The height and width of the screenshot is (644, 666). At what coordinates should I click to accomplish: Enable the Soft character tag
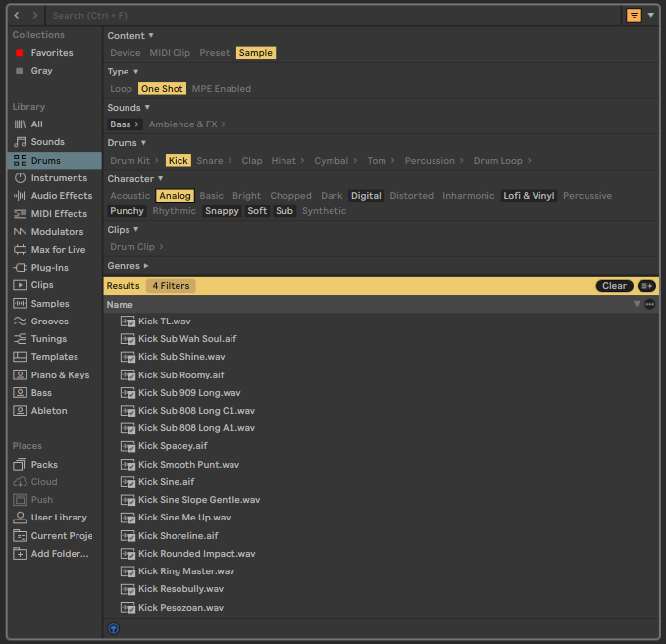point(257,211)
